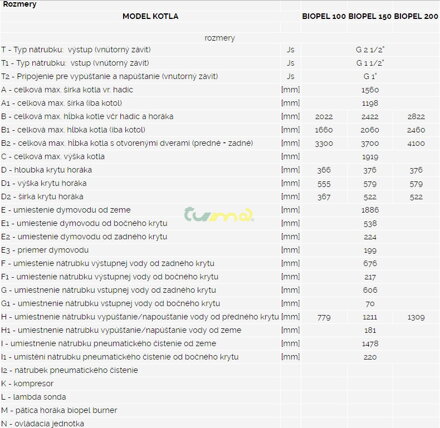Click the 'Rozmery' heading at top
This screenshot has width=440, height=428.
pos(20,4)
